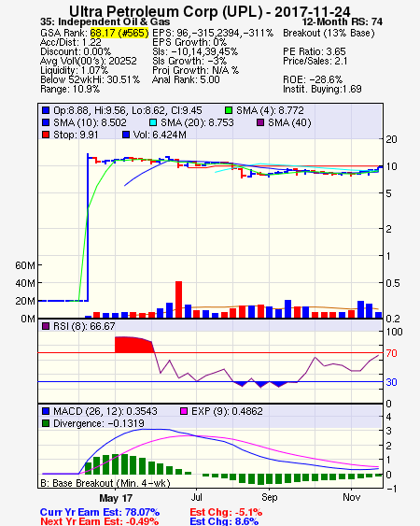This screenshot has height=526, width=420.
Task: Click the 'Below 52wkHi: 30.51%' text
Action: click(x=90, y=79)
